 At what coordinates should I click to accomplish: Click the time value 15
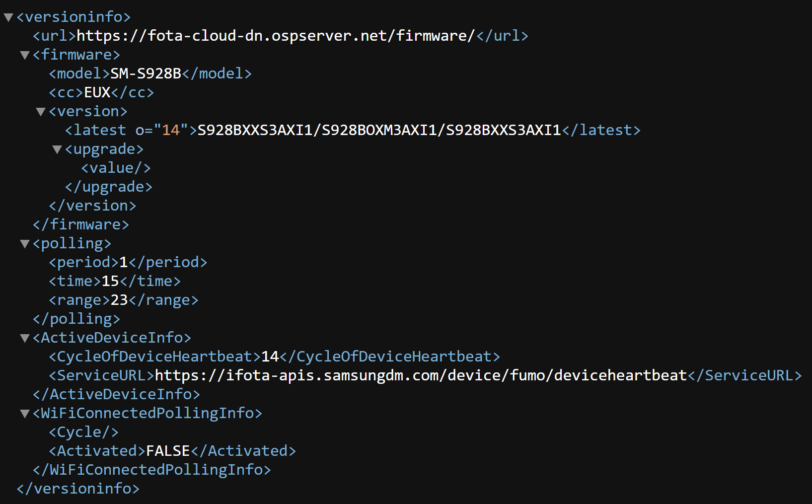point(110,281)
